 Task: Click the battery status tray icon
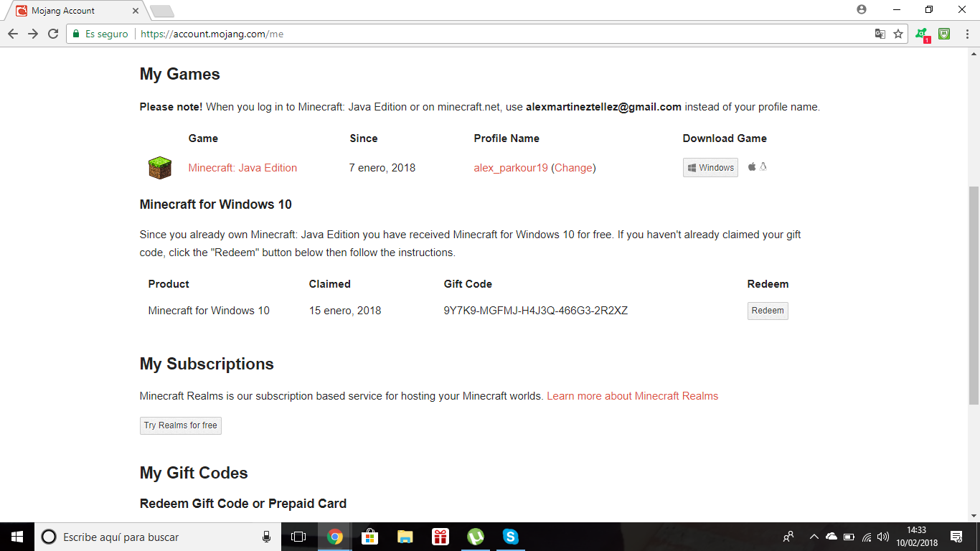pos(849,537)
